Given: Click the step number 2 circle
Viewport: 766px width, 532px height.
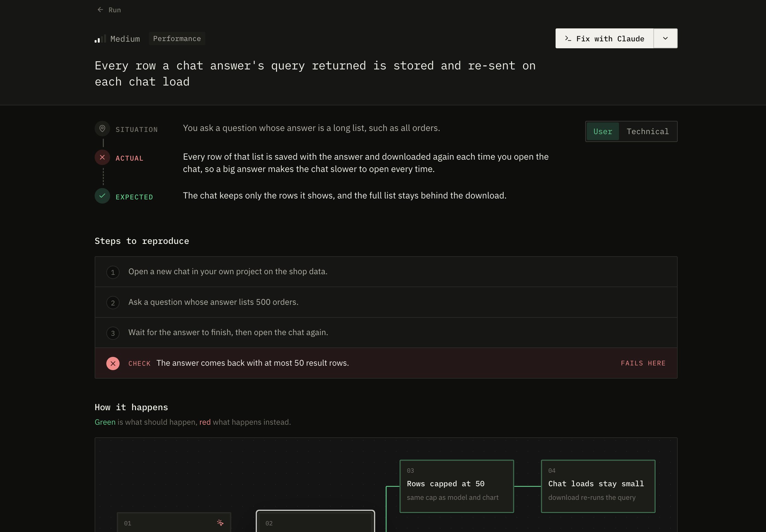Looking at the screenshot, I should [x=113, y=303].
